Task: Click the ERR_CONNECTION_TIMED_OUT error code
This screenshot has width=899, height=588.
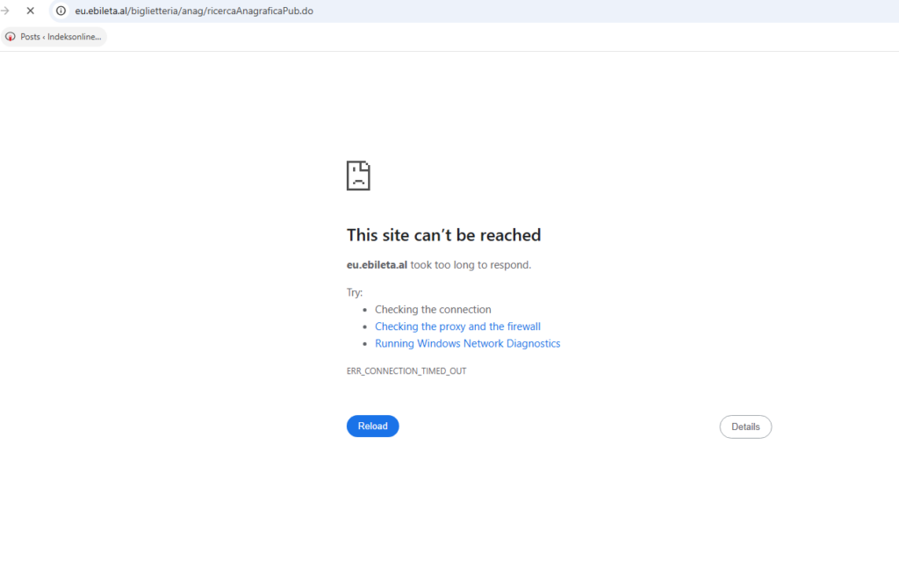Action: coord(406,371)
